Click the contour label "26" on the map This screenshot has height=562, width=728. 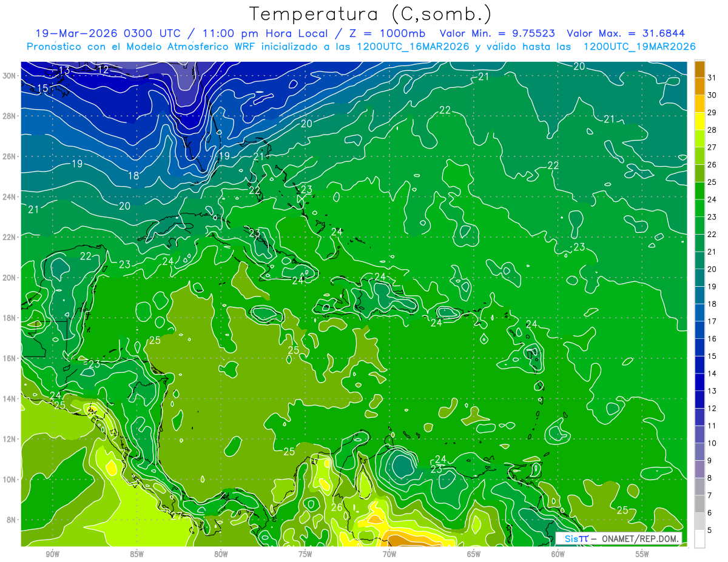[337, 507]
